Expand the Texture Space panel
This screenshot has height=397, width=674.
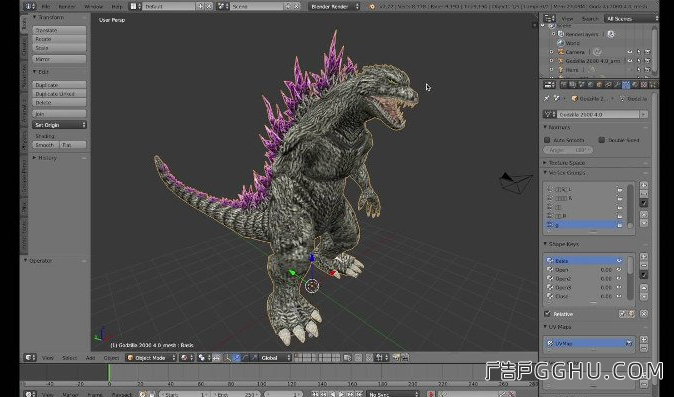point(545,163)
